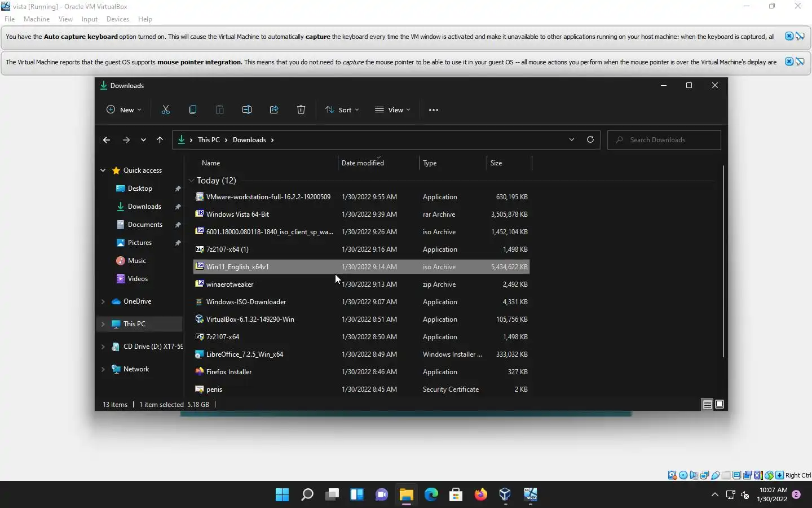This screenshot has height=508, width=812.
Task: Open Firefox from the taskbar
Action: (x=481, y=495)
